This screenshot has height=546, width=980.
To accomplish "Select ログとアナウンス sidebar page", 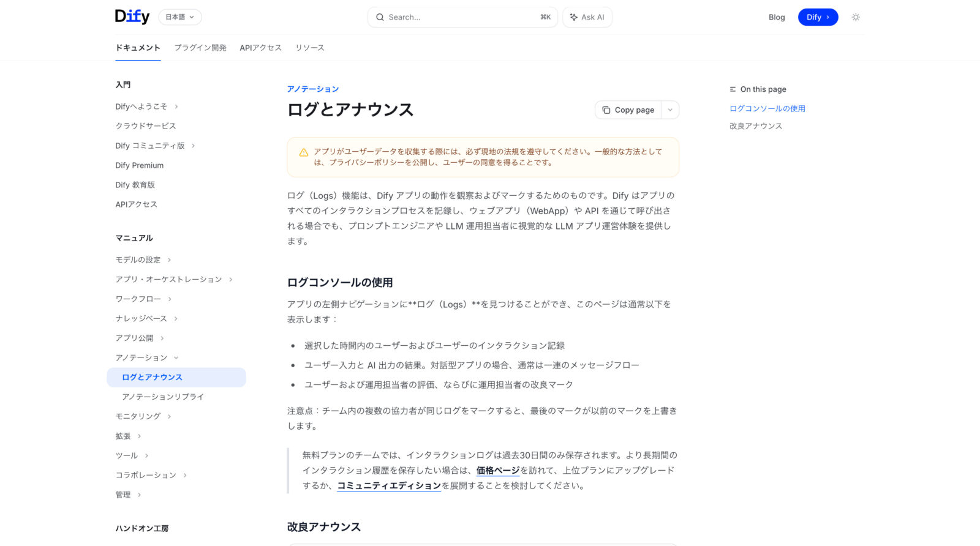I will point(176,377).
